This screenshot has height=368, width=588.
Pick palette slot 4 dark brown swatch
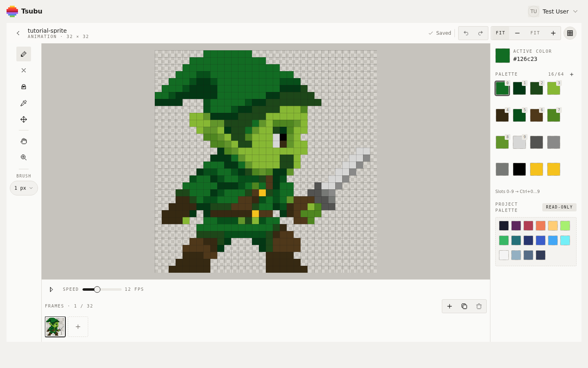click(x=502, y=115)
